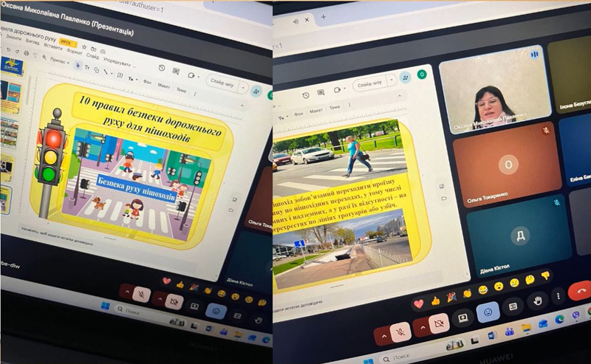Toggle camera off button in right meeting

pos(439,323)
